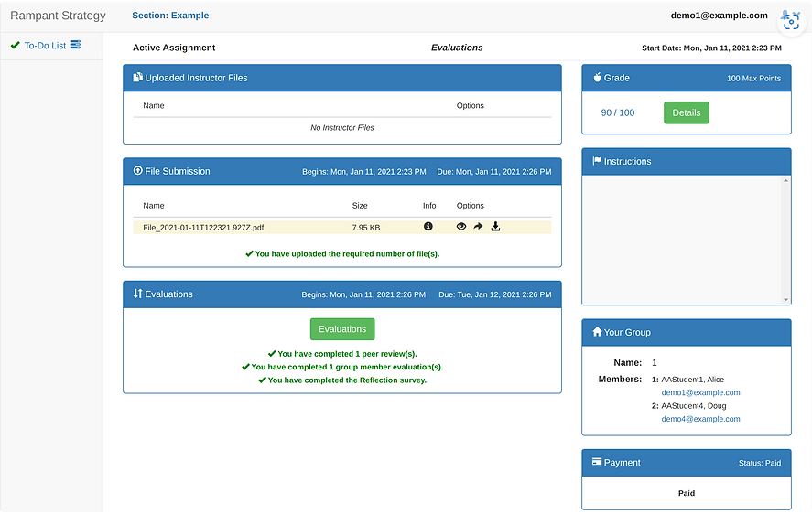Open the green Evaluations button
Screen dimensions: 812x514
pos(342,329)
